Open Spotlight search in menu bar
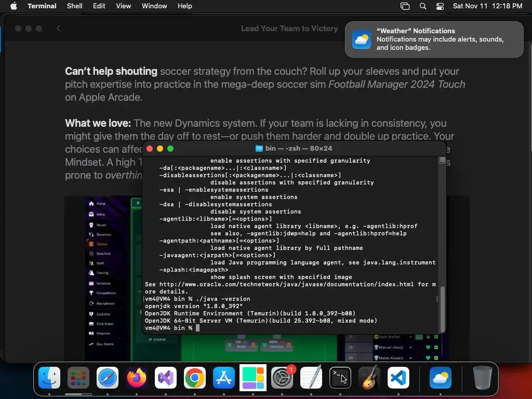This screenshot has height=399, width=532. 423,6
